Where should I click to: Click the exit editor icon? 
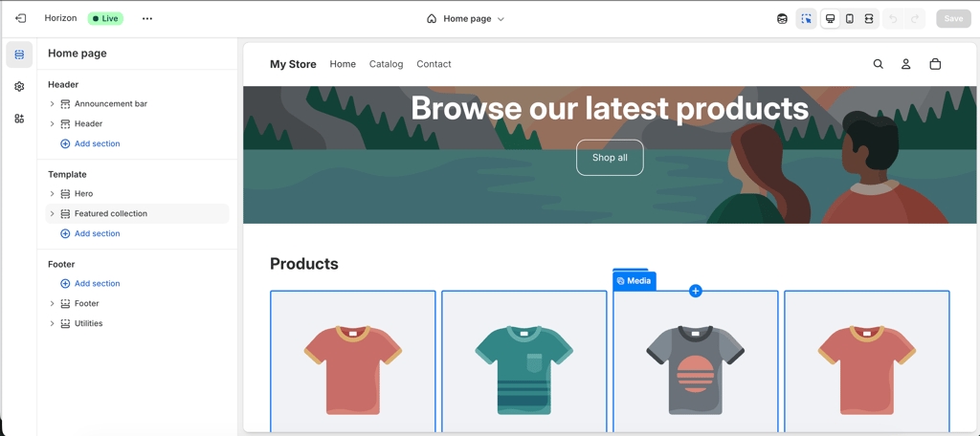point(20,19)
